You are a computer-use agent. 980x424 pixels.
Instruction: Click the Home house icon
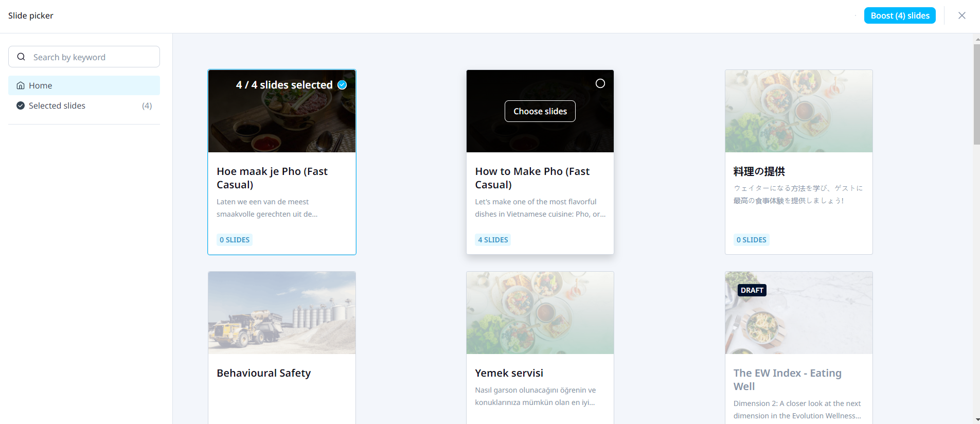[21, 85]
